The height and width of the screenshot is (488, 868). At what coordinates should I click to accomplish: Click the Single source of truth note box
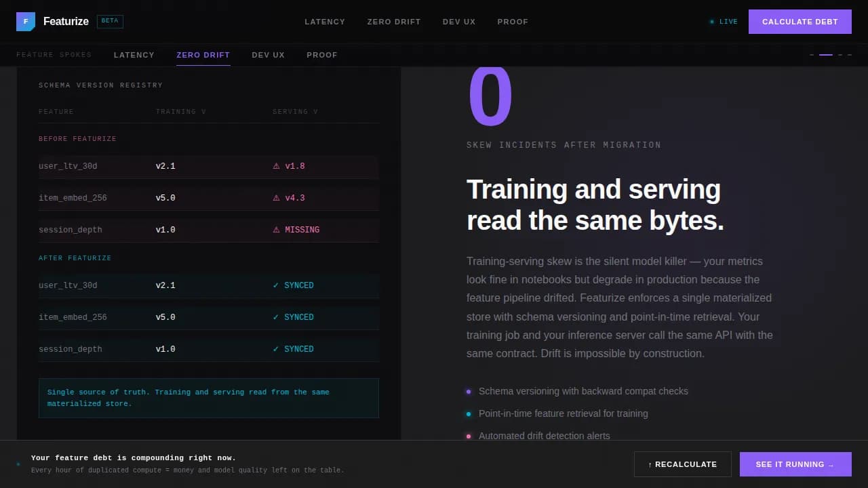[x=209, y=398]
